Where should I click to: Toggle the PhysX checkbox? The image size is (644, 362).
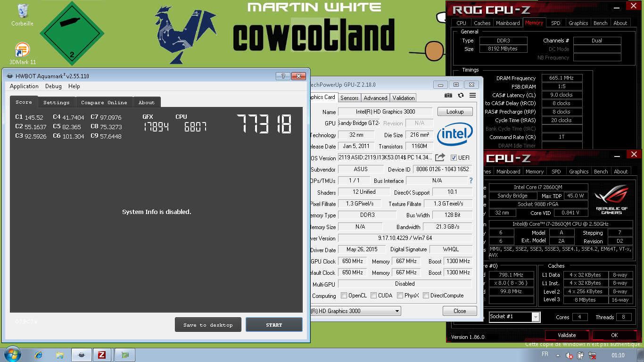(400, 296)
